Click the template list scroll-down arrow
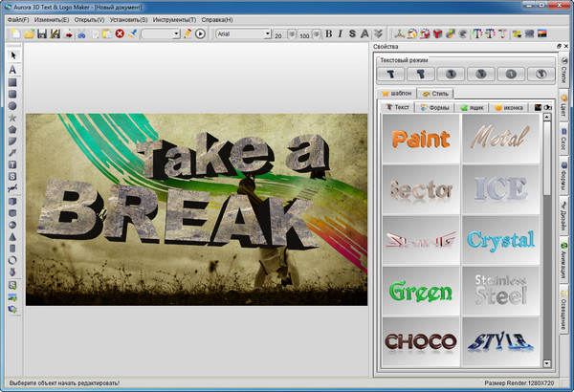 click(547, 363)
